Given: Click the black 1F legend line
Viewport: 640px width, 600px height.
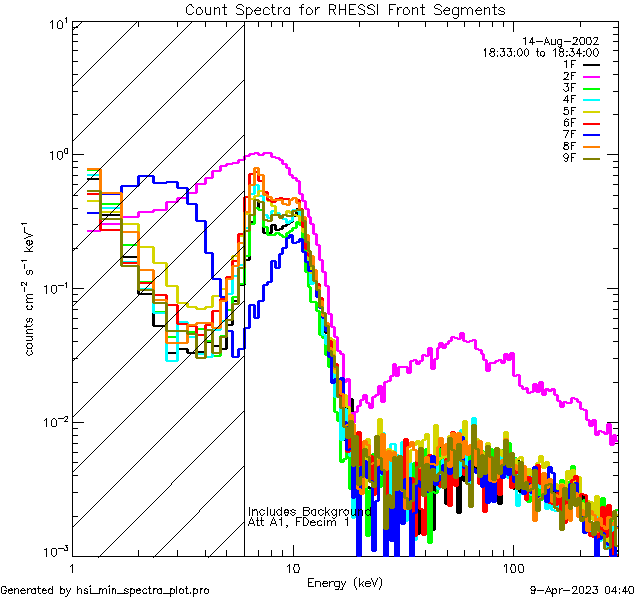Looking at the screenshot, I should click(587, 65).
